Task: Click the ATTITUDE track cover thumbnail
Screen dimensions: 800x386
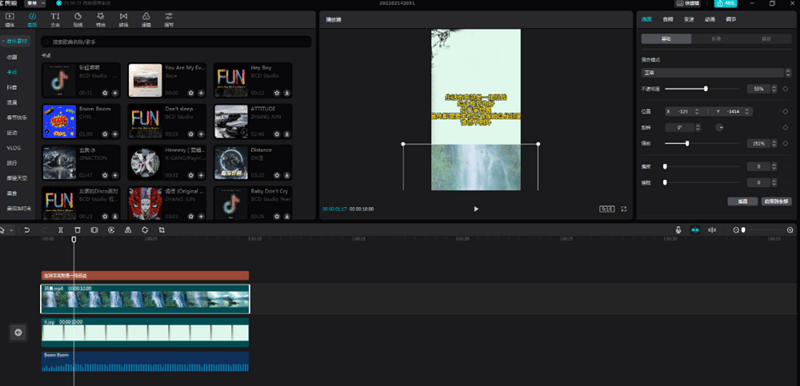Action: 231,121
